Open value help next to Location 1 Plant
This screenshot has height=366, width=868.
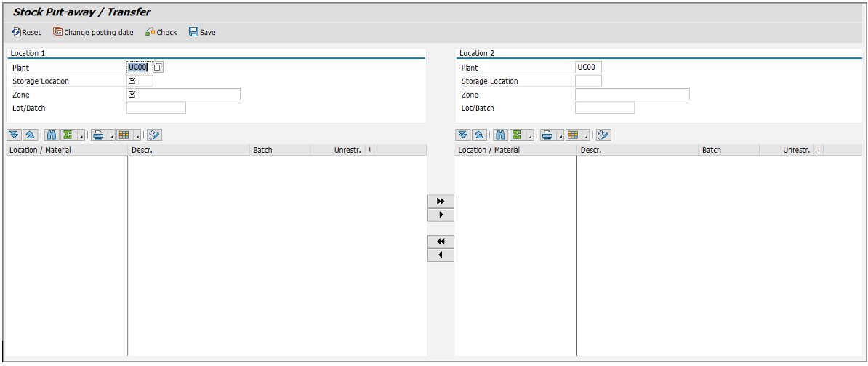158,67
